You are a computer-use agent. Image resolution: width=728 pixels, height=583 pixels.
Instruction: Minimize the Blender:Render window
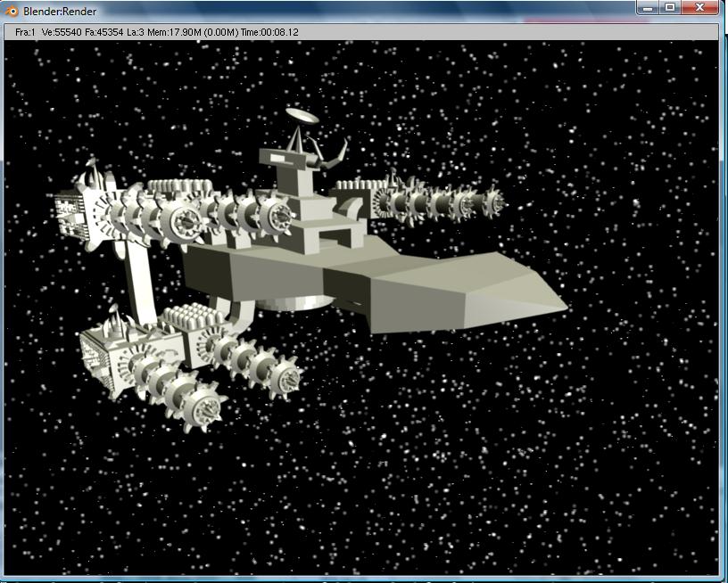click(x=649, y=7)
